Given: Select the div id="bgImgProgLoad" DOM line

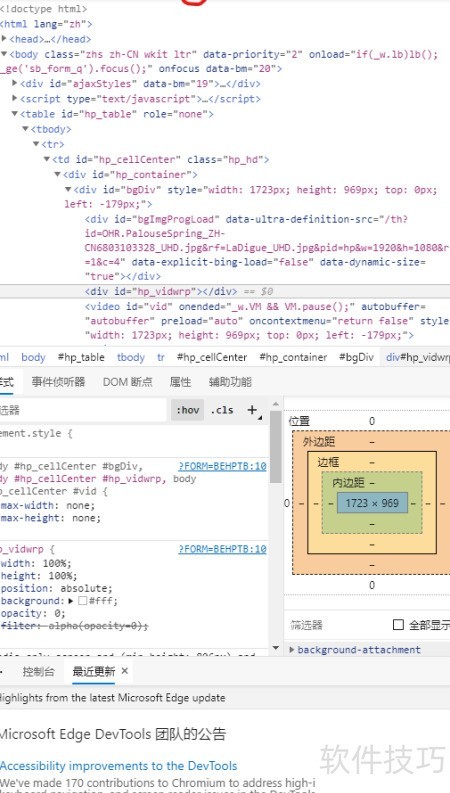Looking at the screenshot, I should click(267, 248).
